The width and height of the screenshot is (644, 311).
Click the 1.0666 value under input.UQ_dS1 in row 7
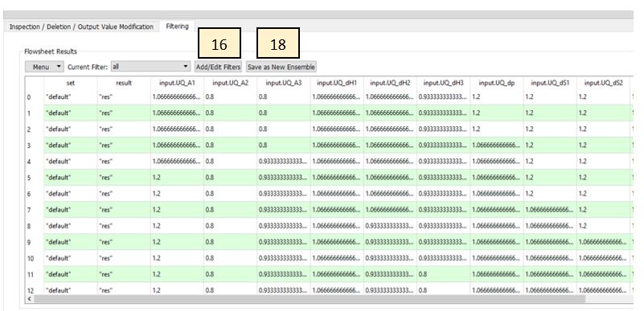tap(550, 210)
